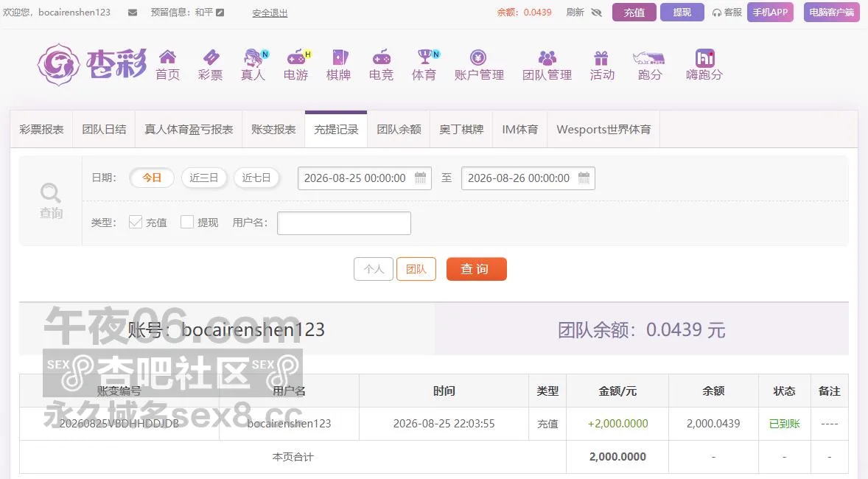Toggle balance visibility eye icon

click(596, 13)
